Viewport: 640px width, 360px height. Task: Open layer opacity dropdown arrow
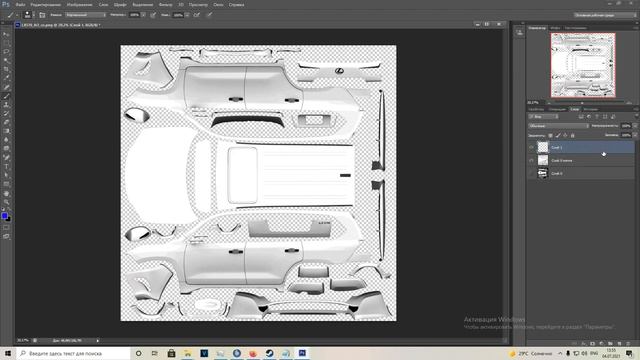coord(635,126)
